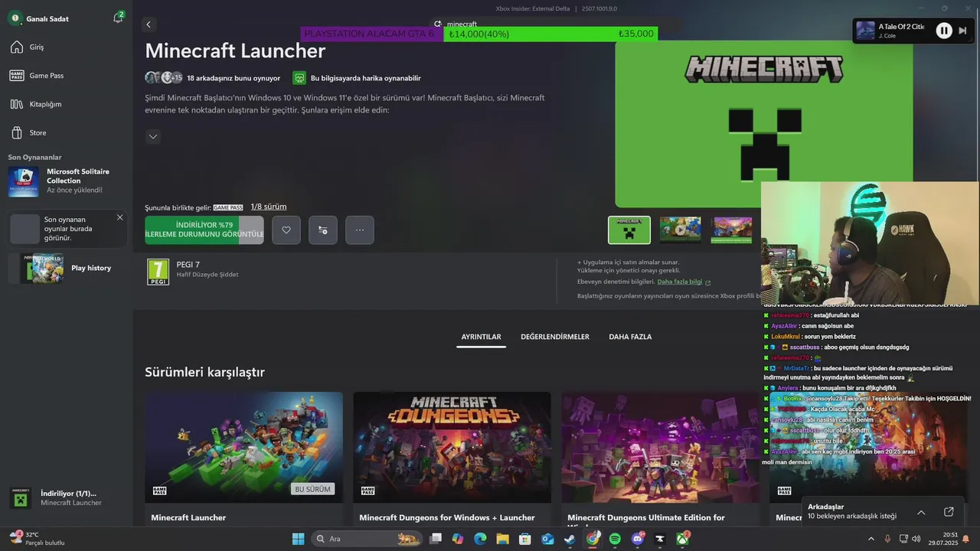This screenshot has width=980, height=551.
Task: Open Microsoft Edge from the taskbar
Action: tap(480, 539)
